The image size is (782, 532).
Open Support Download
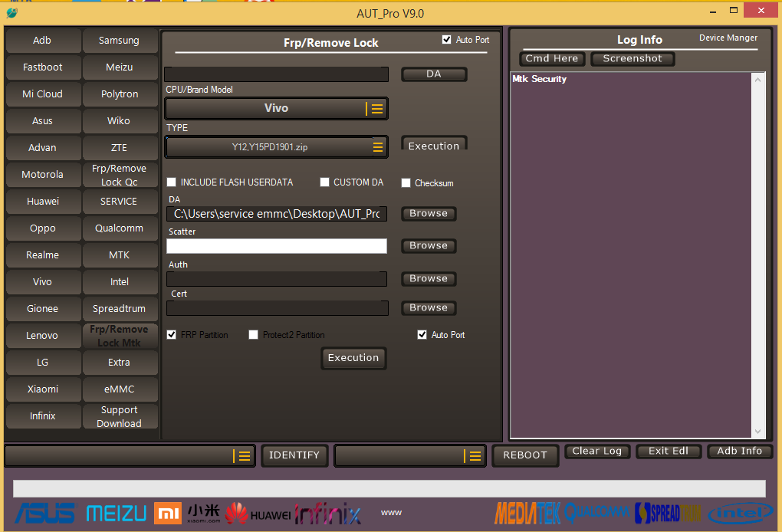pyautogui.click(x=119, y=416)
